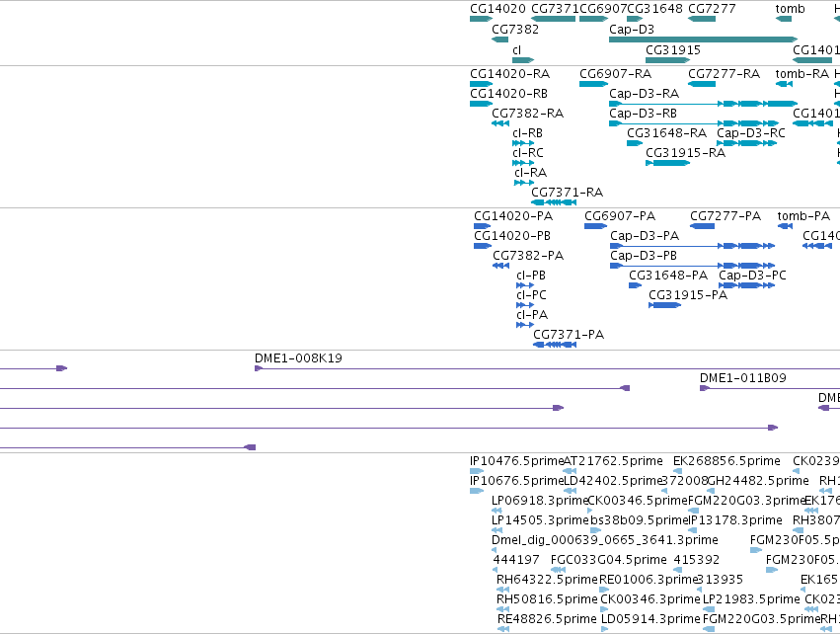Select the CG7277 gene label
This screenshot has height=634, width=840.
tap(712, 9)
